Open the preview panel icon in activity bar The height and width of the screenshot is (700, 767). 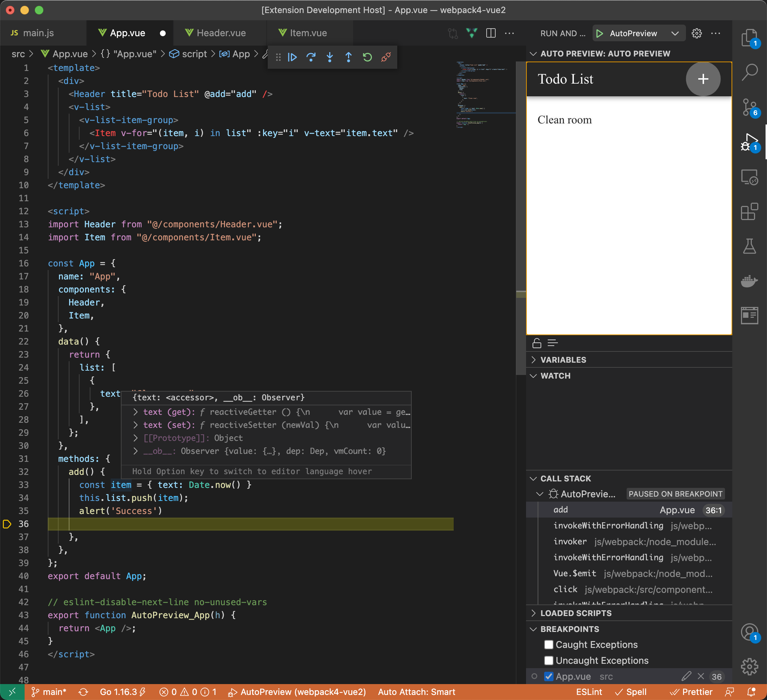(750, 316)
